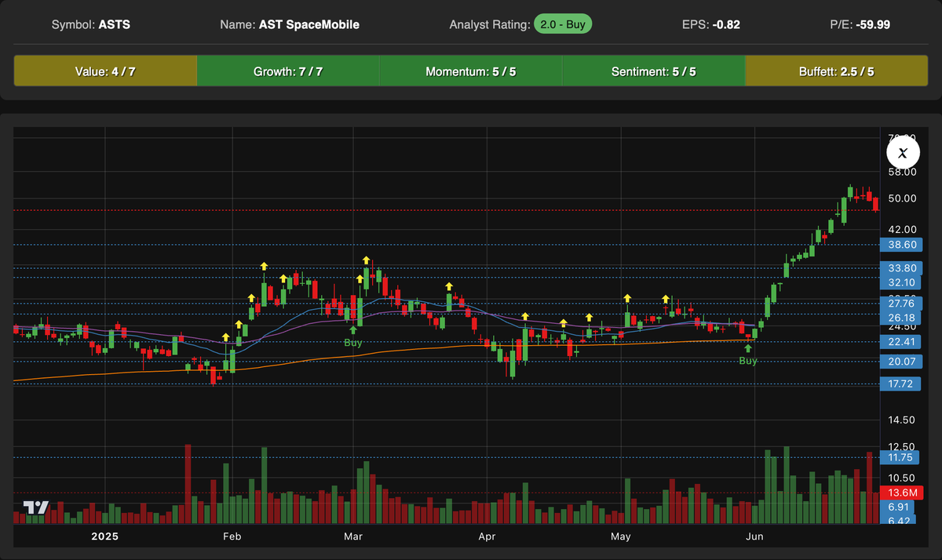Click the 42.00 price axis tick
This screenshot has height=560, width=942.
(902, 229)
